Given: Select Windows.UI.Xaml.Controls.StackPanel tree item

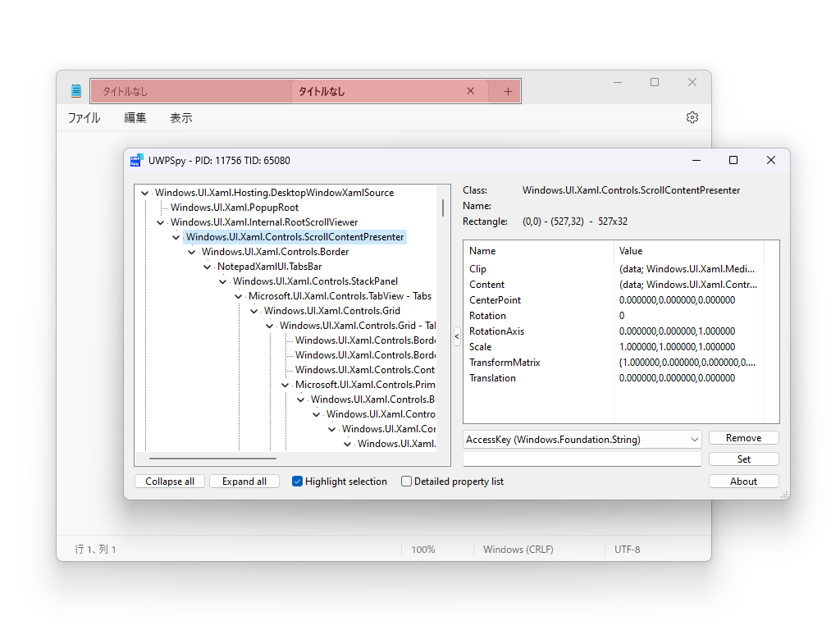Looking at the screenshot, I should coord(315,281).
